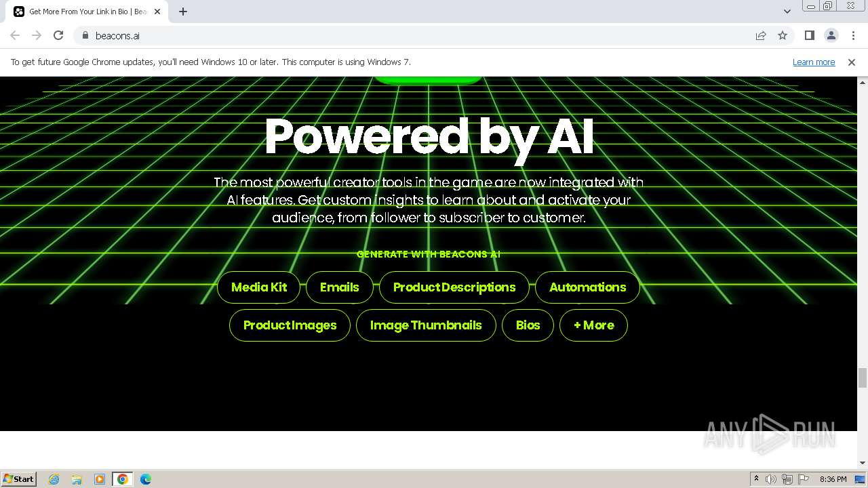Click the + More pill
Screen dimensions: 868x488
point(593,325)
